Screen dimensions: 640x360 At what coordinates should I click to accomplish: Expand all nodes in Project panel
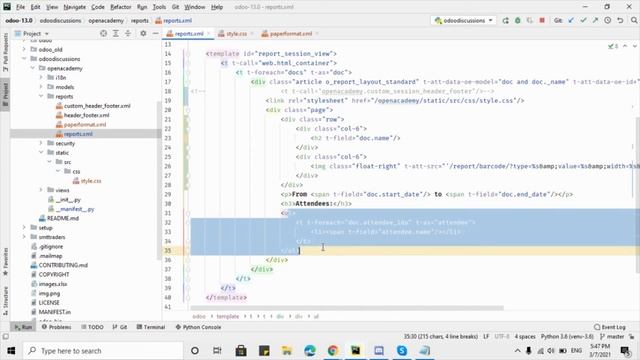[116, 33]
